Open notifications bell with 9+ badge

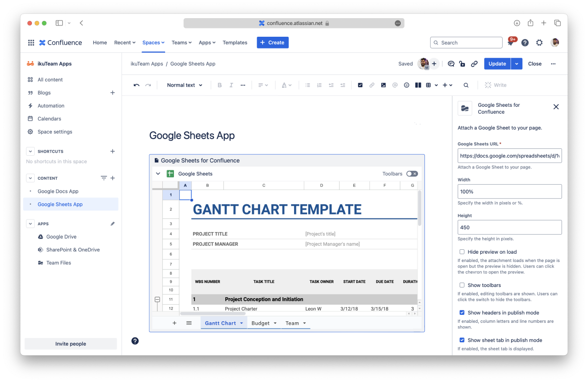(510, 43)
